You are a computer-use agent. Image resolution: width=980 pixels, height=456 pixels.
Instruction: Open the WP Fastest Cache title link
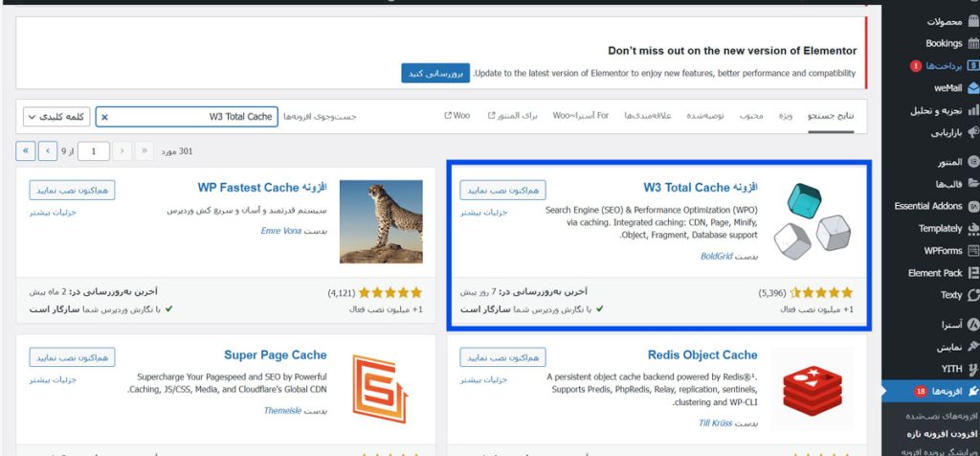[x=262, y=188]
